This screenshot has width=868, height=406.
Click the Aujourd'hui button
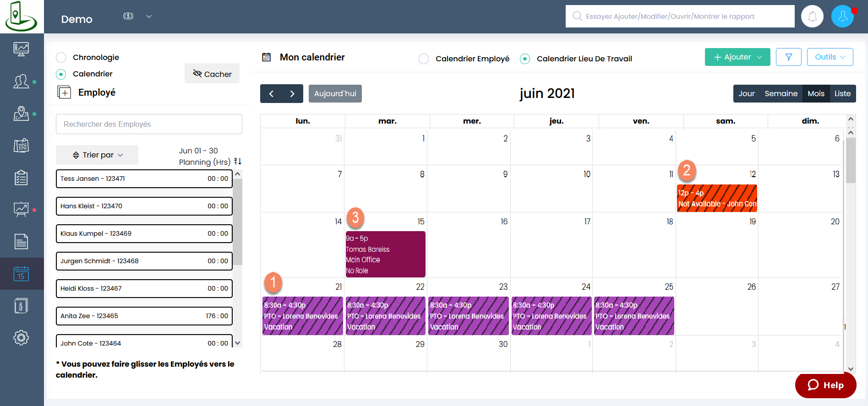(335, 94)
